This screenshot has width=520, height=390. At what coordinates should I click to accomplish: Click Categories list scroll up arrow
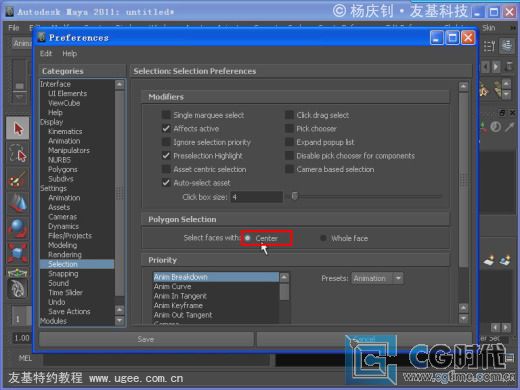[x=119, y=85]
